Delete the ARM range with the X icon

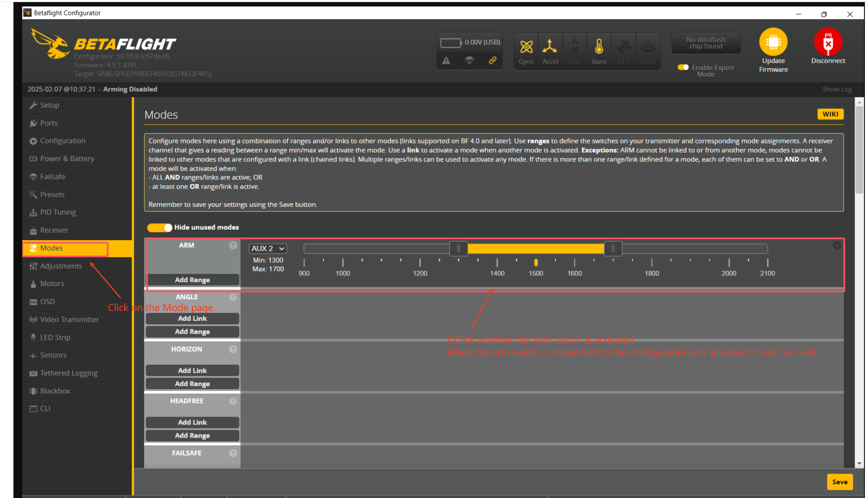[837, 245]
